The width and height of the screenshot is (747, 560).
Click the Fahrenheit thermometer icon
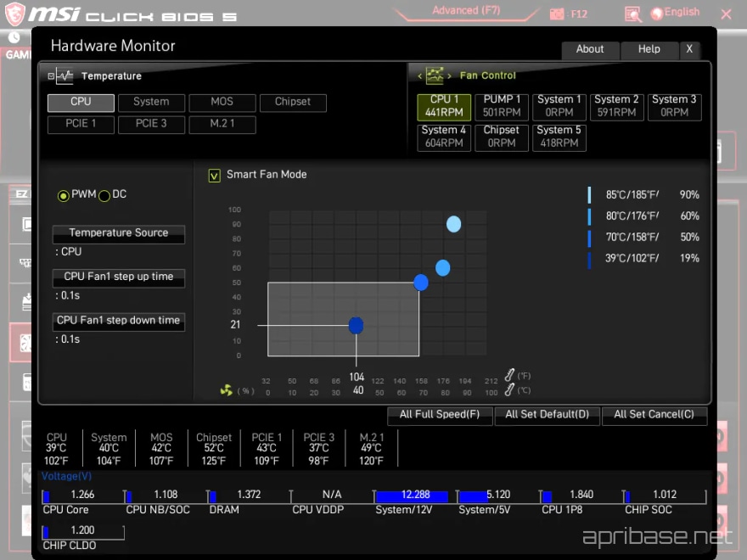click(x=509, y=375)
